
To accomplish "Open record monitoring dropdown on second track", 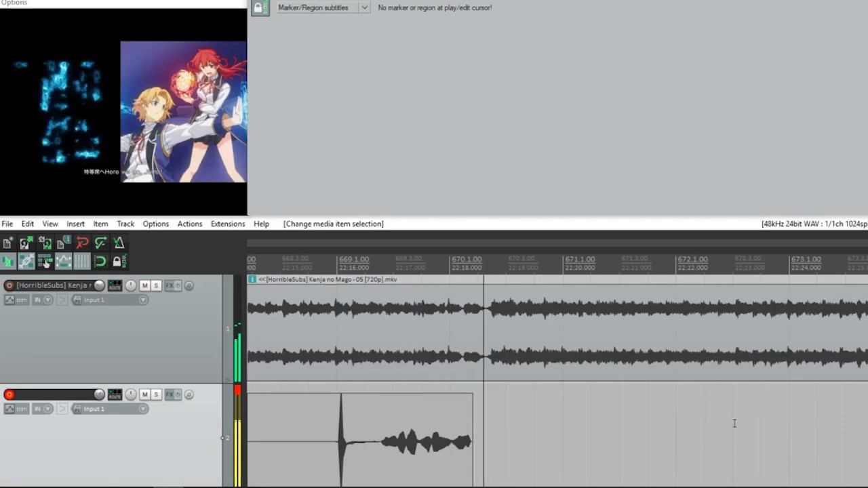I will (x=43, y=409).
